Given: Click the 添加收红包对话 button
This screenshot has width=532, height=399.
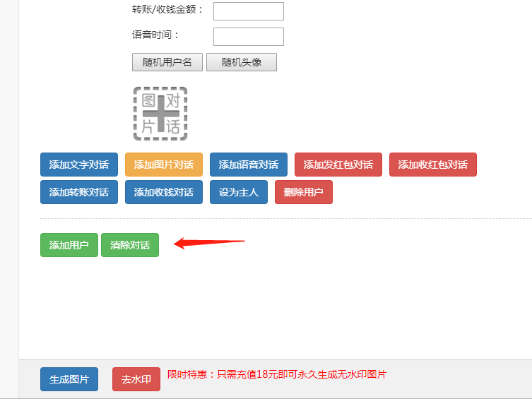Looking at the screenshot, I should 433,165.
